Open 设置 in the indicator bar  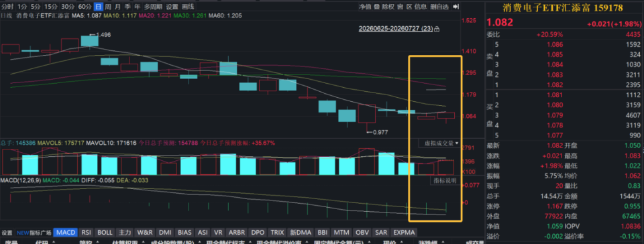click(7, 233)
